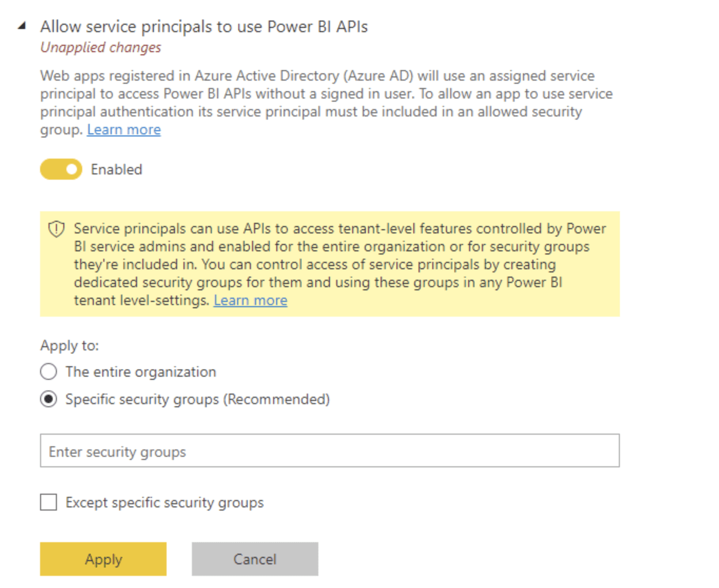Apply the unapplied changes
This screenshot has width=719, height=588.
[103, 559]
